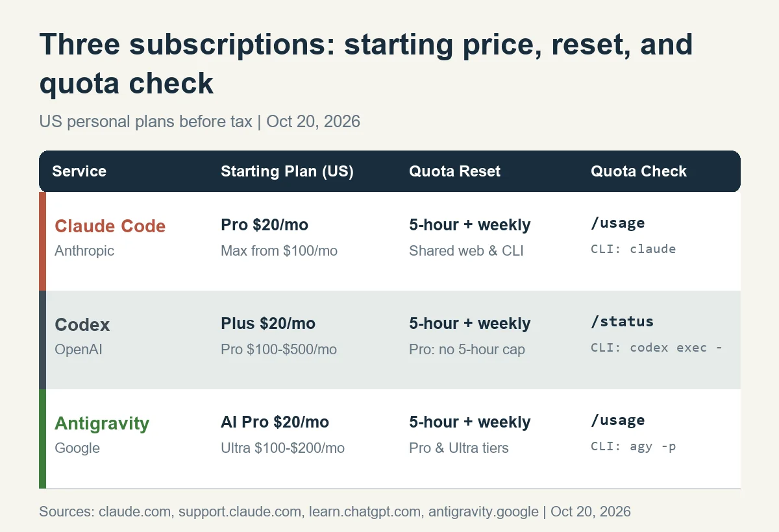Click the dark gray Codex color bar

42,340
